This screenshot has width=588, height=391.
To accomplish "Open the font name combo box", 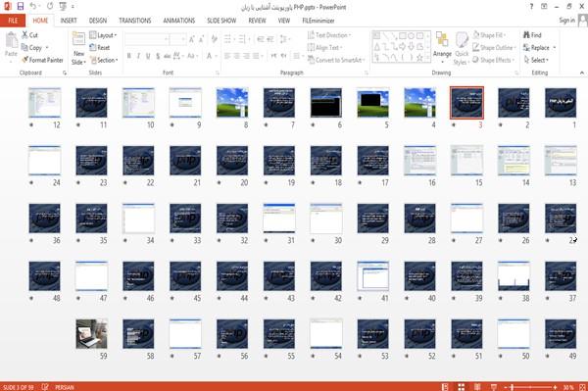I will (147, 39).
